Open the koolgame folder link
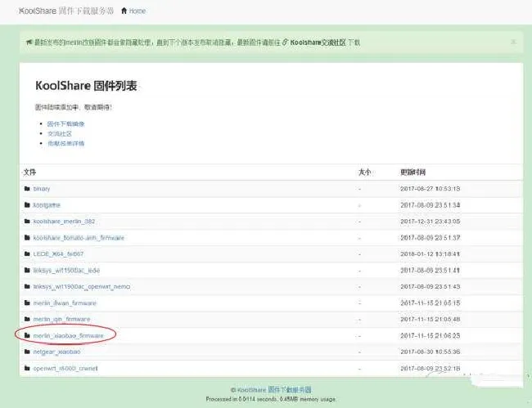Image resolution: width=532 pixels, height=408 pixels. 47,205
